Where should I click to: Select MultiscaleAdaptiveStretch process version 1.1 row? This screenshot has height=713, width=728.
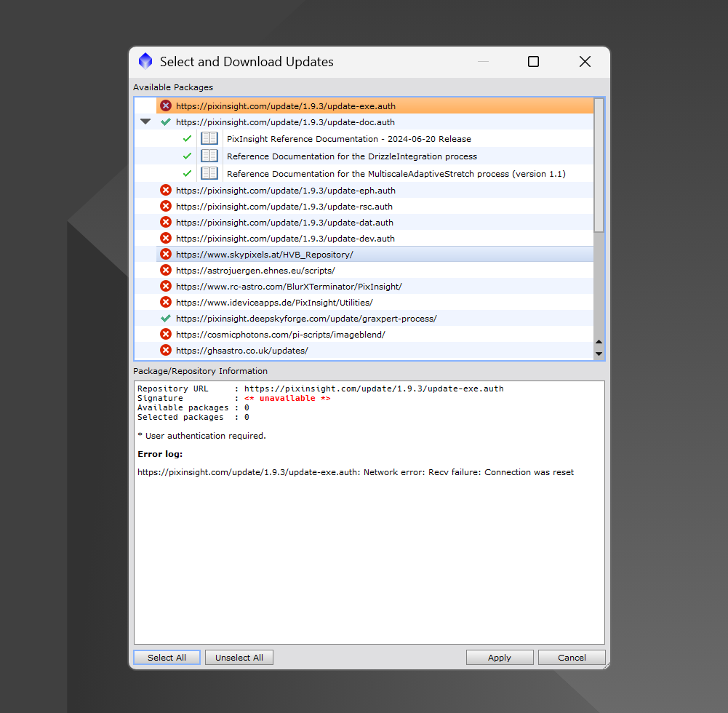[x=396, y=174]
